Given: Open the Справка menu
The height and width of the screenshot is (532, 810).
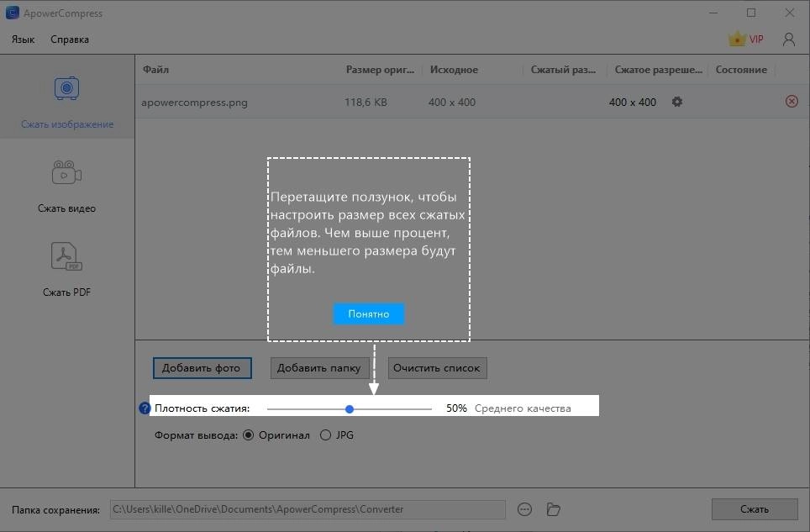Looking at the screenshot, I should click(70, 40).
